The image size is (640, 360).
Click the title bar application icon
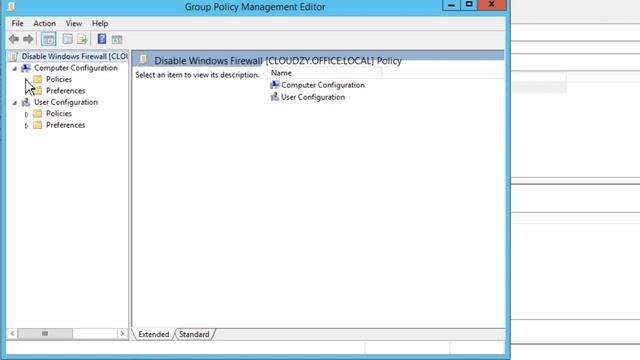11,7
